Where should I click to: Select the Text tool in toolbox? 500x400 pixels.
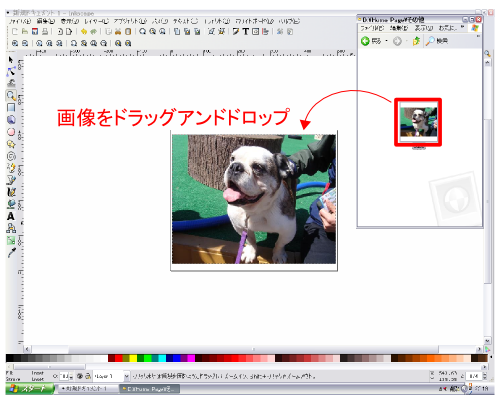coord(11,216)
